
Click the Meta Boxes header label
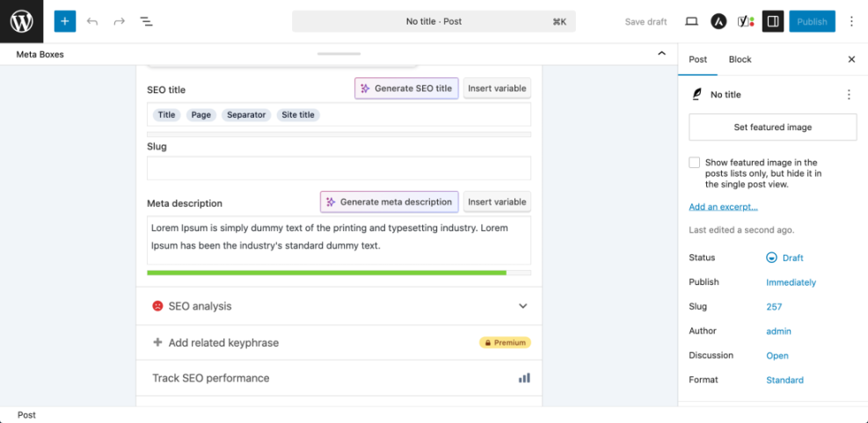click(x=40, y=55)
